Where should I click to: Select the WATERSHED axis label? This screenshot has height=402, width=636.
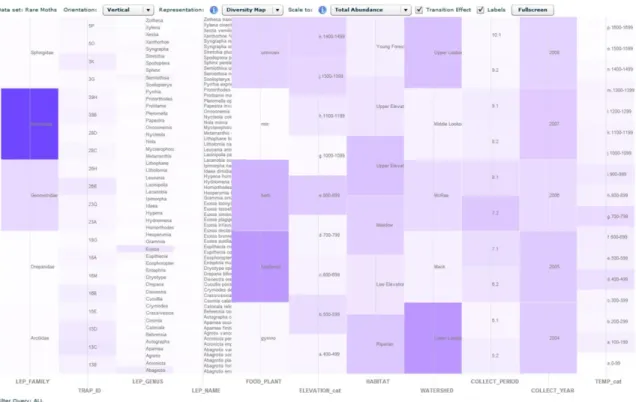436,390
